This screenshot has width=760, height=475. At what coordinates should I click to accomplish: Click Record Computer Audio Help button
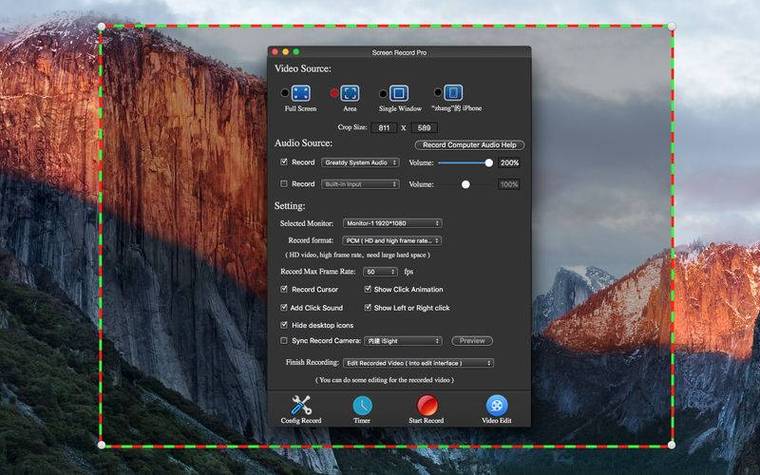pos(470,144)
